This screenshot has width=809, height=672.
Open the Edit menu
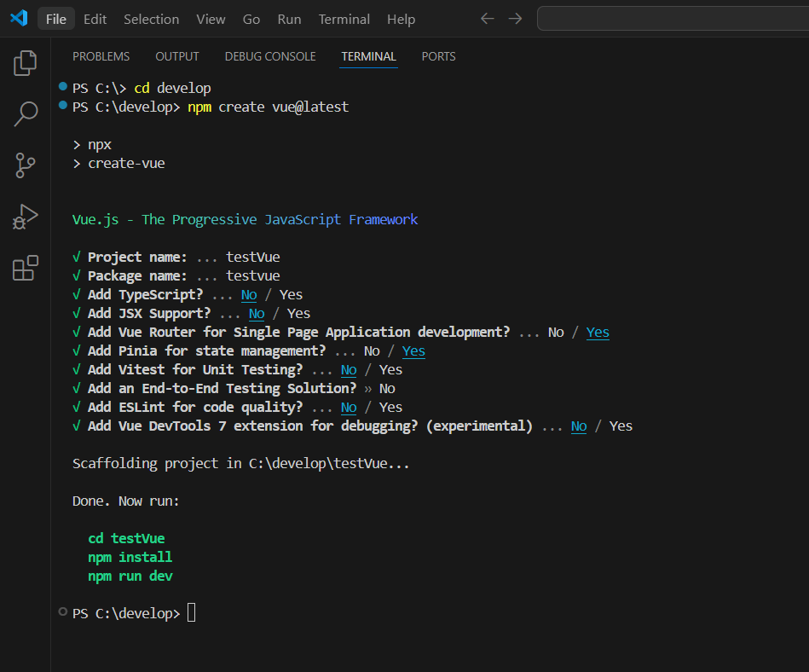click(95, 19)
